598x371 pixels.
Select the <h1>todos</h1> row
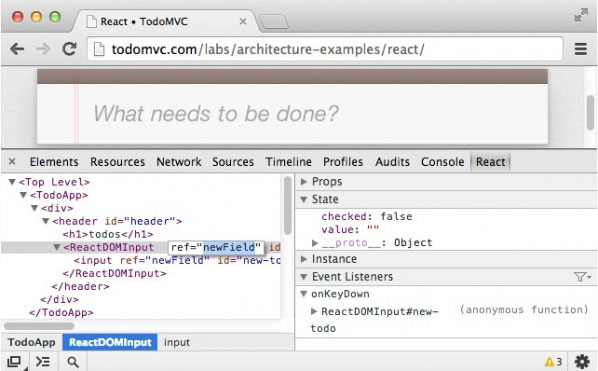point(108,234)
